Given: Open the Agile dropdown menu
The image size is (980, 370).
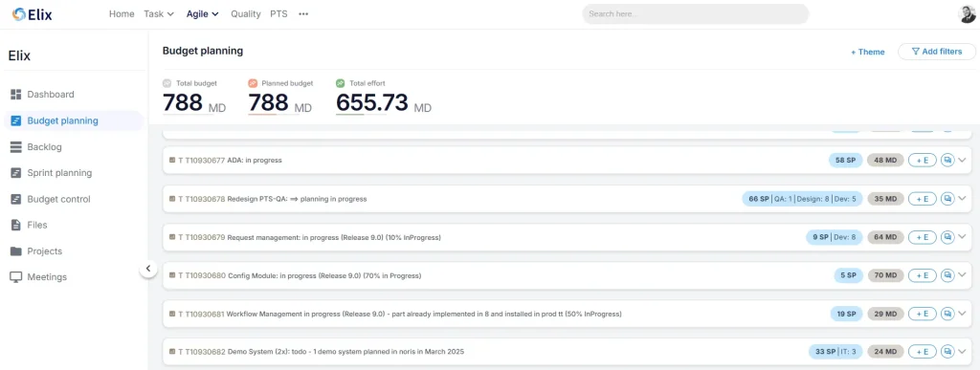Looking at the screenshot, I should click(x=203, y=13).
